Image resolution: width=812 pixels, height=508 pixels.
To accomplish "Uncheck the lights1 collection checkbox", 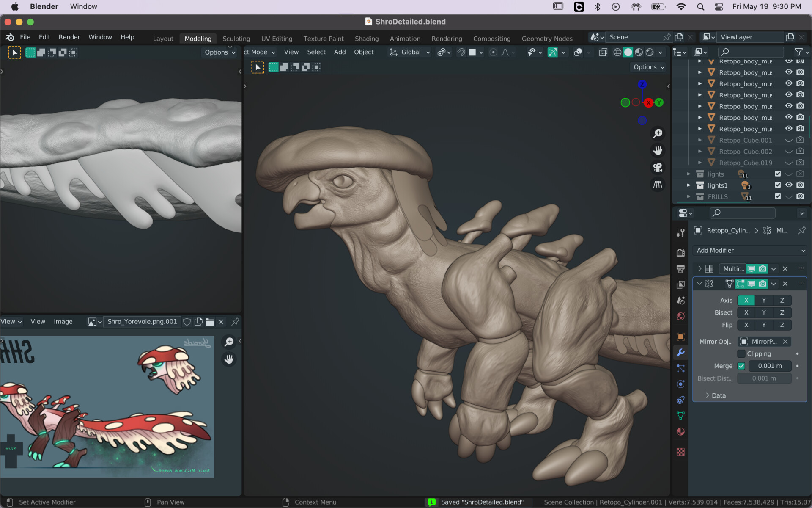I will pos(777,185).
